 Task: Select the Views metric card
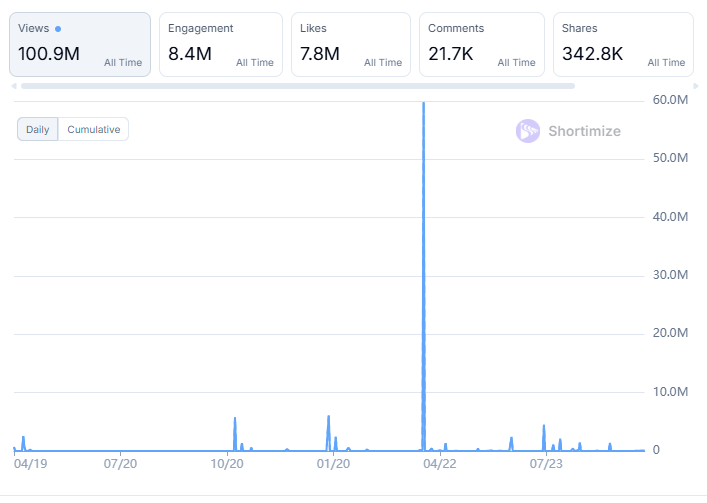pyautogui.click(x=80, y=45)
